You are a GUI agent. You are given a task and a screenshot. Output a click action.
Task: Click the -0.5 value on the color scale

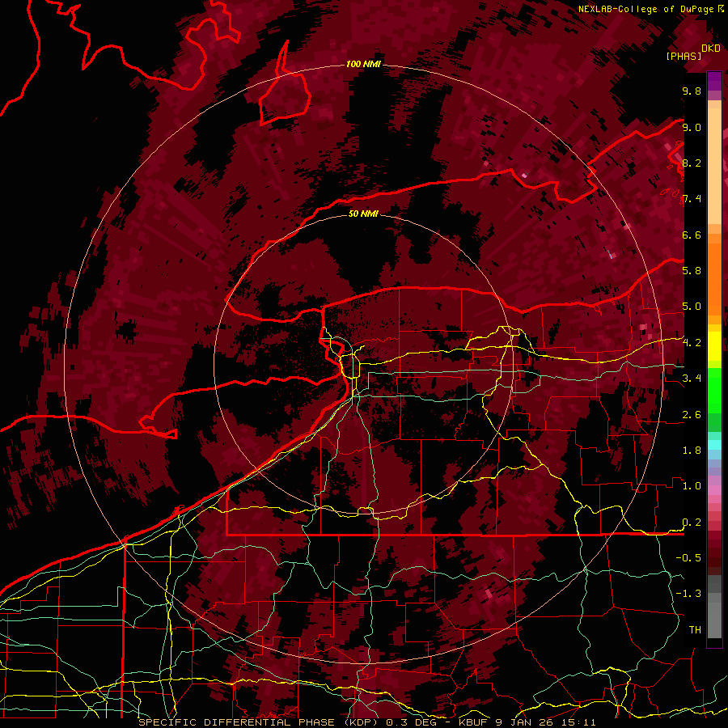[688, 557]
